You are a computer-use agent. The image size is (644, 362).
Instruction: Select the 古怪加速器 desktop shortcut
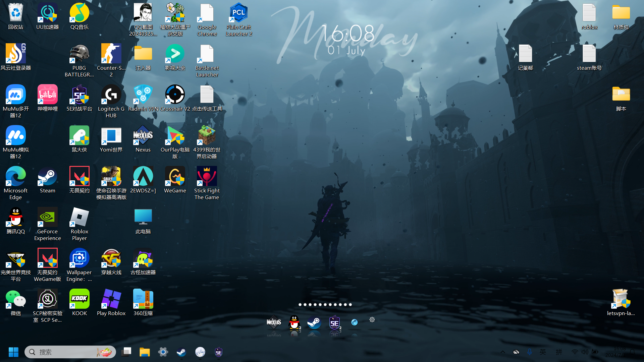click(x=143, y=261)
